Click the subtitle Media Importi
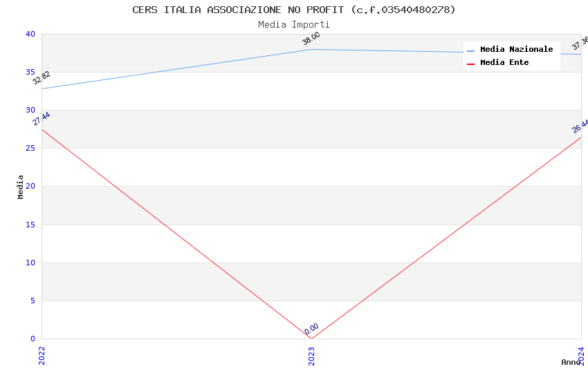The image size is (588, 380). click(293, 25)
